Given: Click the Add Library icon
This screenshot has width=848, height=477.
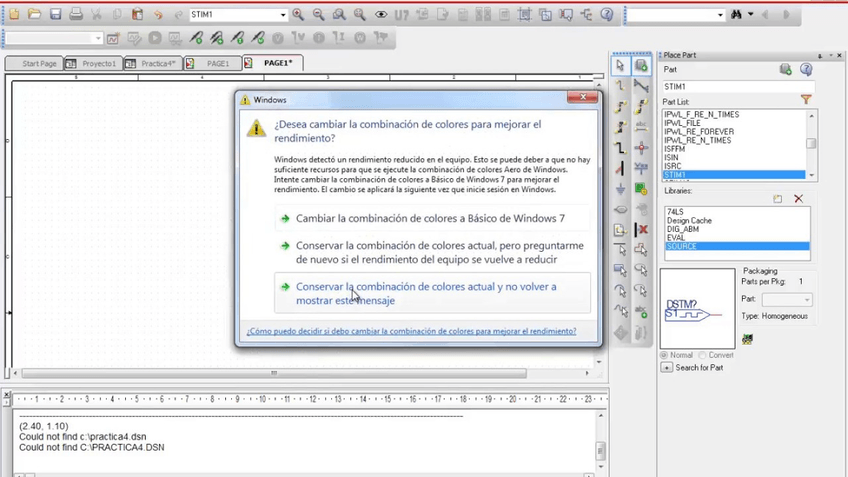Looking at the screenshot, I should pos(778,199).
